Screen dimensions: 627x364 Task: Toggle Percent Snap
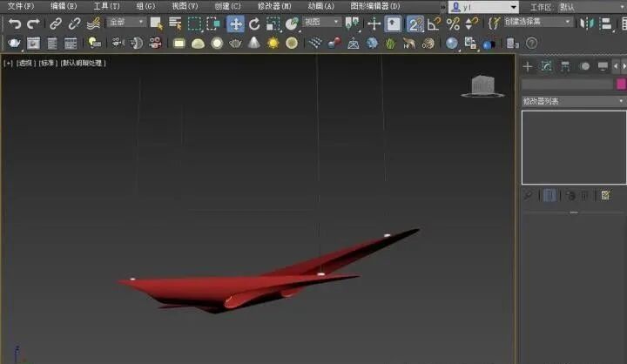[453, 24]
